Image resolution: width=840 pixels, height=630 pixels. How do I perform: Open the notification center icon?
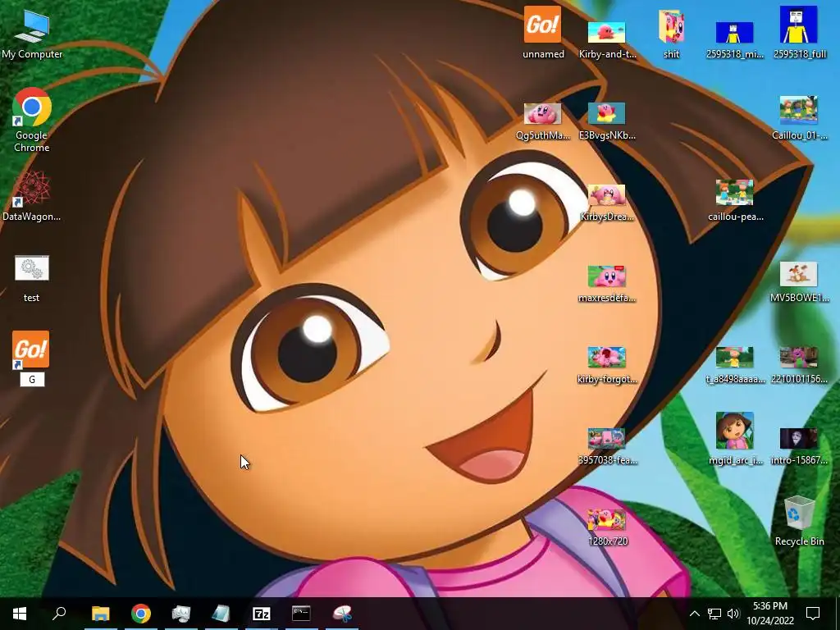tap(813, 614)
